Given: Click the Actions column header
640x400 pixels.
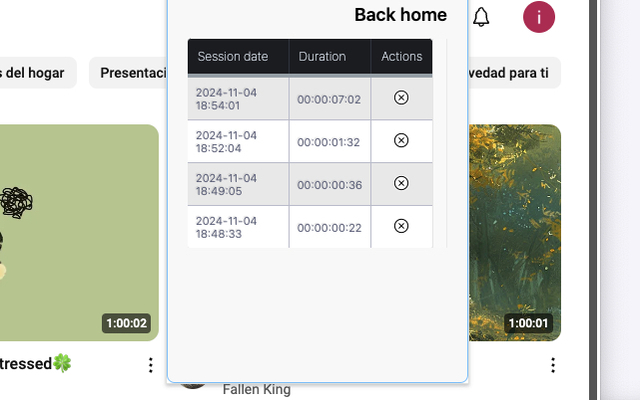Looking at the screenshot, I should [401, 57].
